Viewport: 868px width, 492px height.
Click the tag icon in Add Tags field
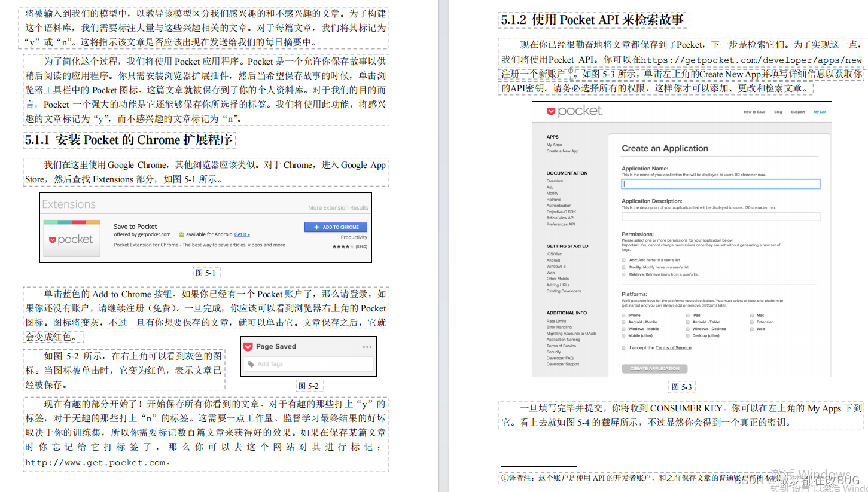tap(251, 364)
